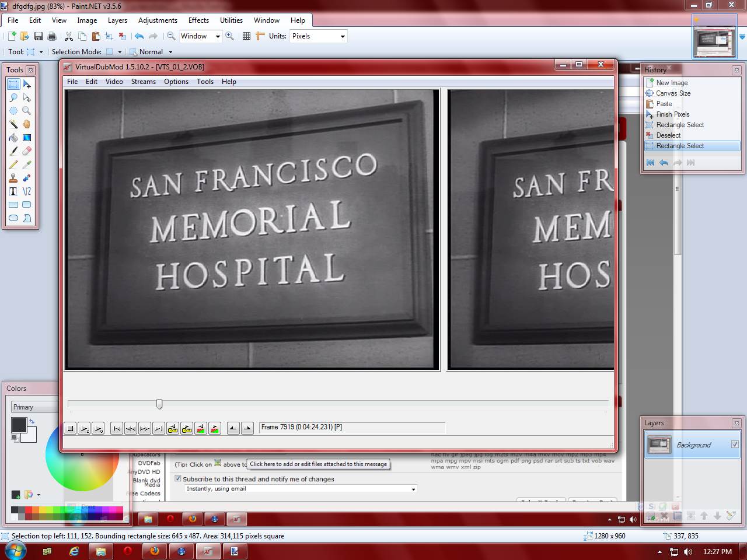Click the swap primary/secondary colors arrow
747x560 pixels.
pos(32,421)
